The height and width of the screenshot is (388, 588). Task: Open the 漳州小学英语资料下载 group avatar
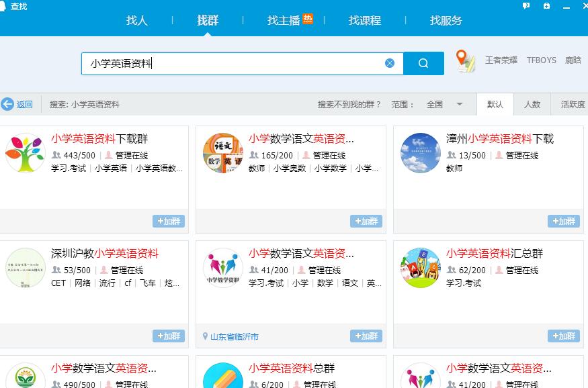pos(420,152)
